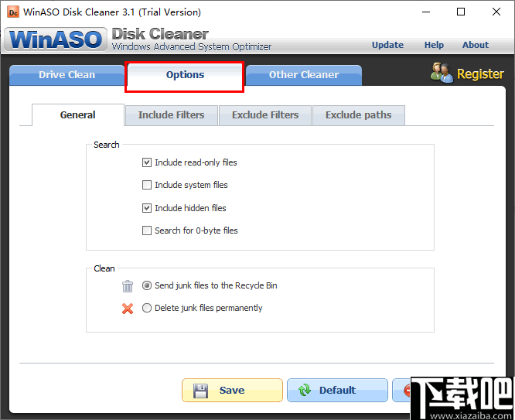Click the floppy disk Save icon
Viewport: 515px width, 420px height.
coord(200,391)
